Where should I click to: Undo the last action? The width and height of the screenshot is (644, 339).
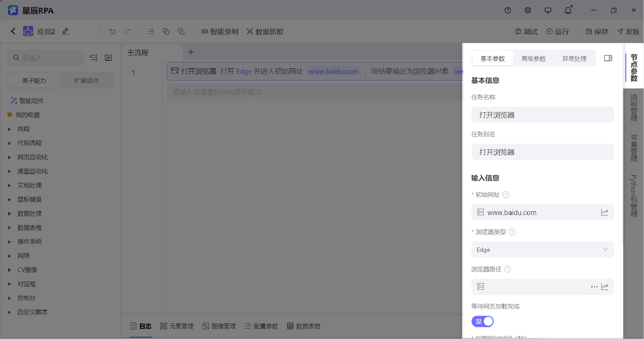point(112,31)
